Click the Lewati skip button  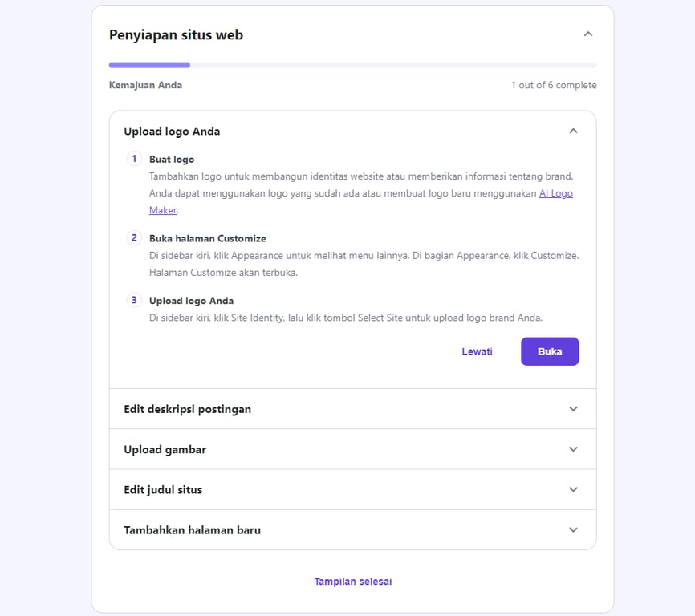477,351
